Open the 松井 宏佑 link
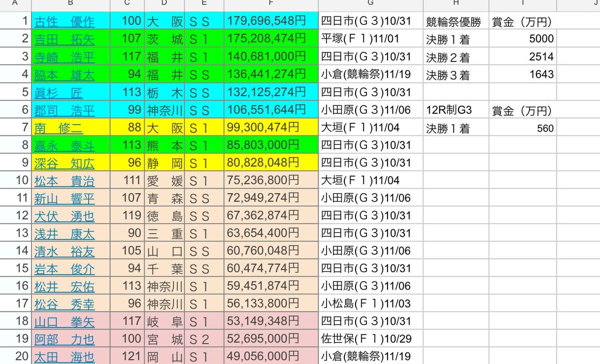This screenshot has width=600, height=364. pos(64,287)
